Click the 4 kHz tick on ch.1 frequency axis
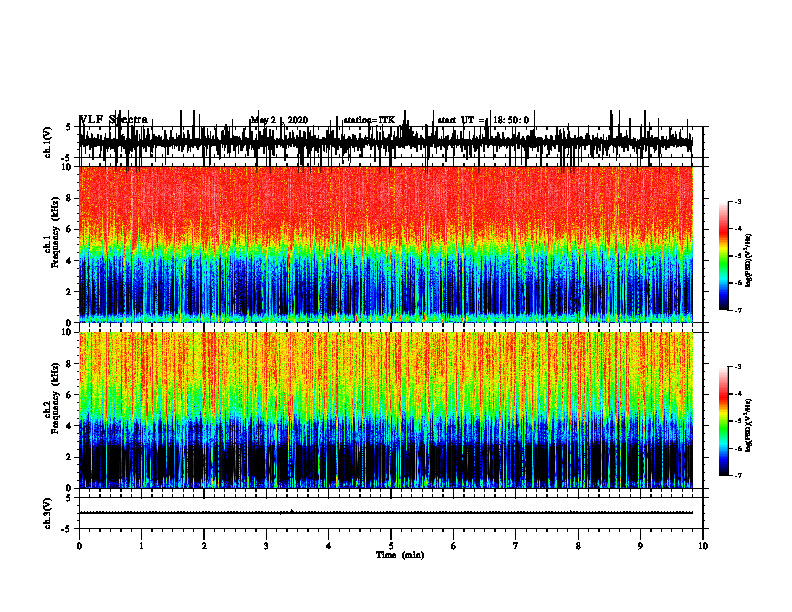The image size is (792, 612). coord(70,261)
